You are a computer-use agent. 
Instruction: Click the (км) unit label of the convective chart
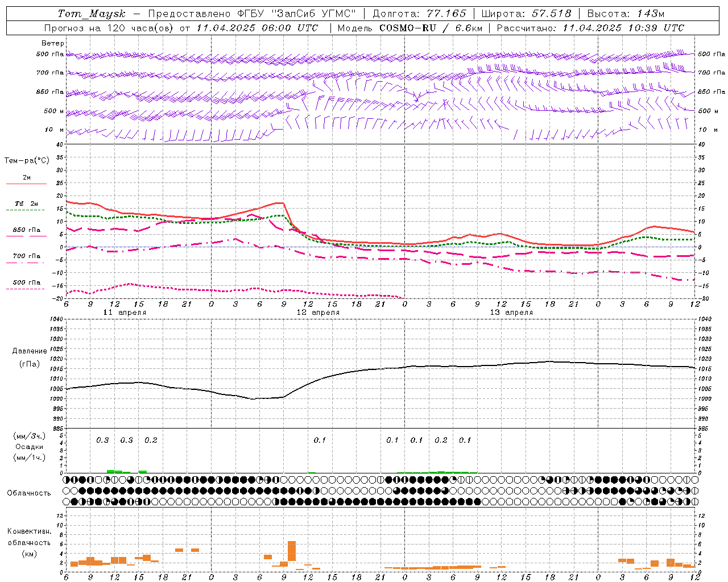pos(30,554)
